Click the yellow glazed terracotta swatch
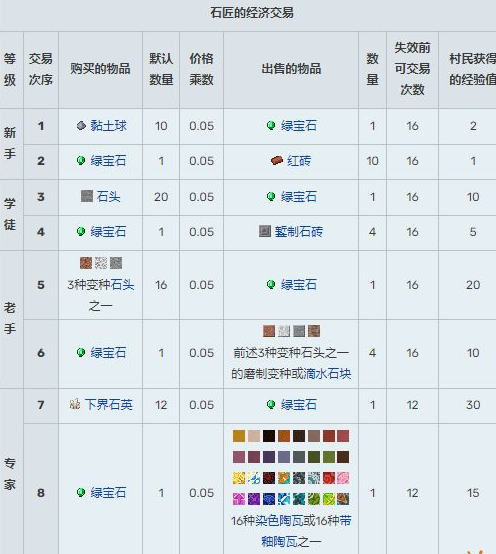Viewport: 496px width, 554px height. pos(239,478)
